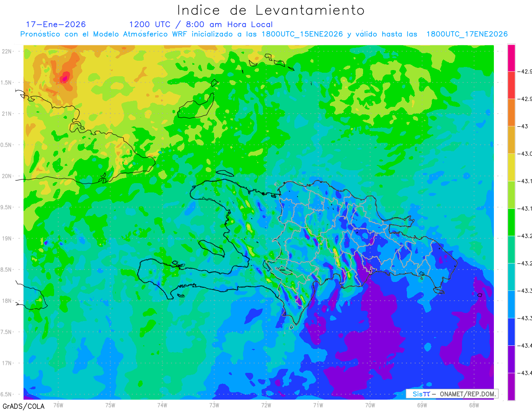Click the '-43.0' colorbar value

click(x=526, y=154)
